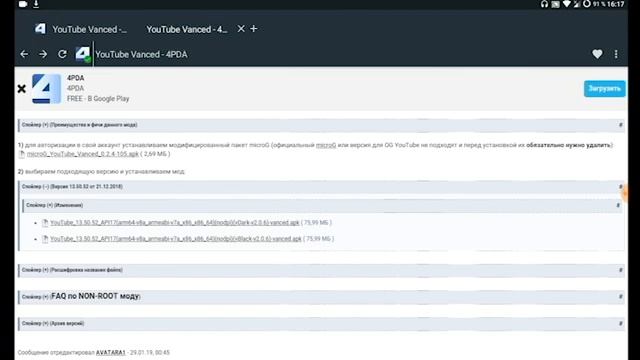Image resolution: width=640 pixels, height=360 pixels.
Task: Add page to favorites with heart icon
Action: click(597, 54)
